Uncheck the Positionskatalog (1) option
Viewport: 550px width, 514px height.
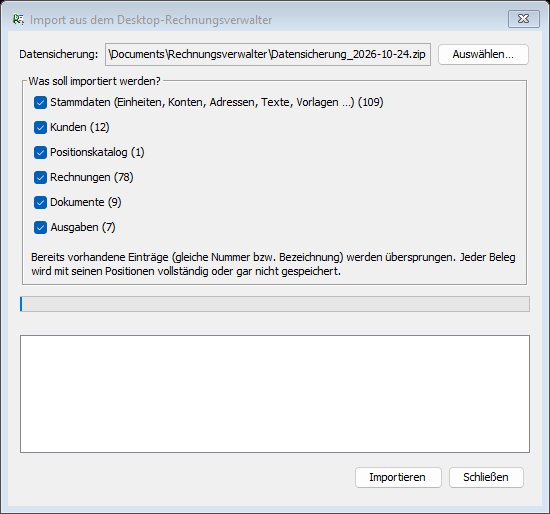pyautogui.click(x=40, y=153)
